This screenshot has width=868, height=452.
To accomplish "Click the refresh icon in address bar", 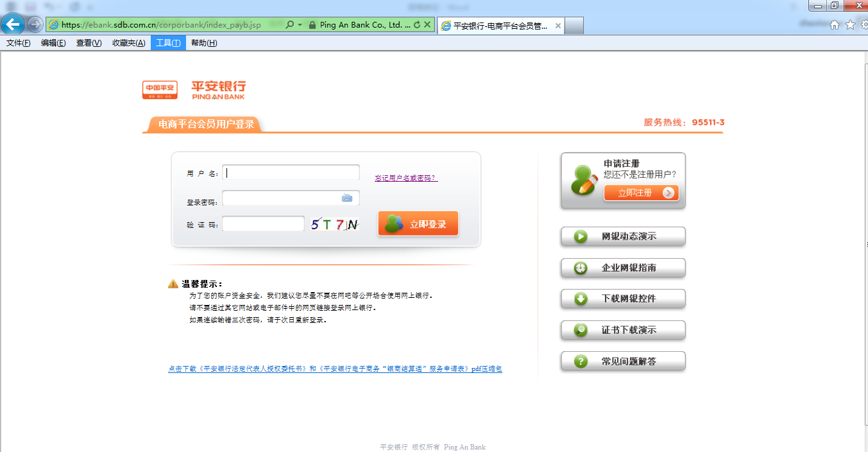I will [417, 25].
